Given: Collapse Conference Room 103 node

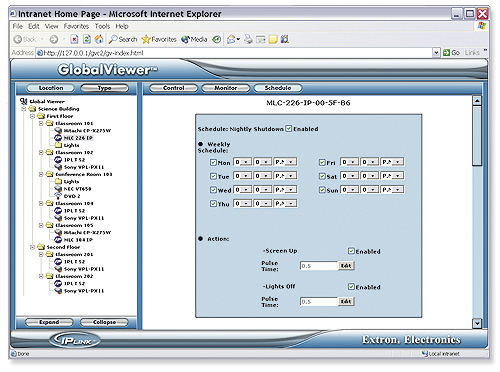Looking at the screenshot, I should coord(41,174).
